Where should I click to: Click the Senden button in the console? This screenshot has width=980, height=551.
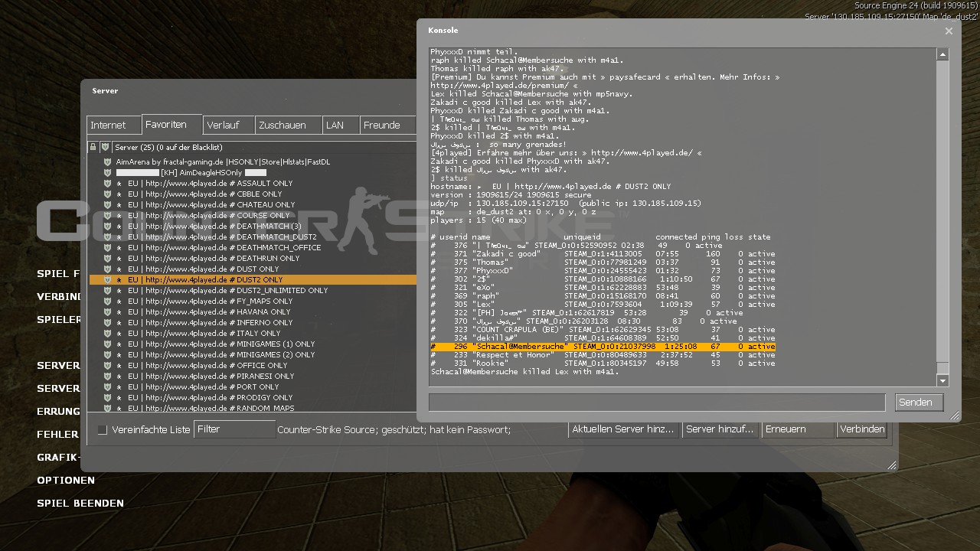tap(919, 403)
